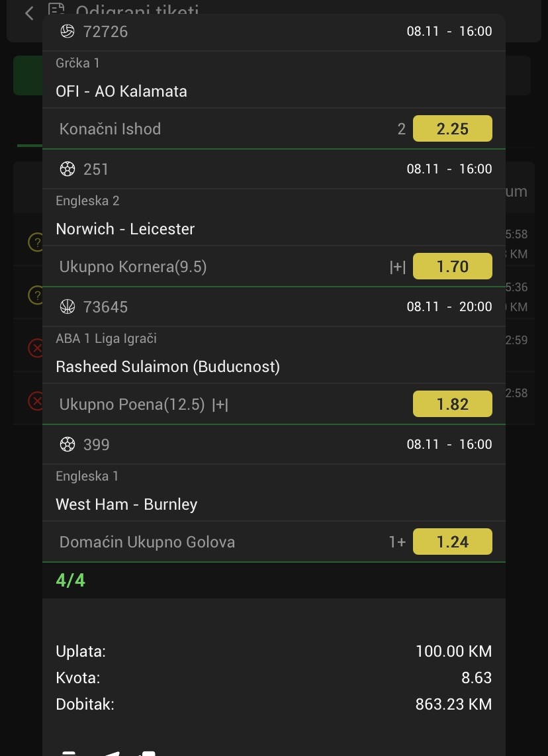This screenshot has height=756, width=548.
Task: Tap the 4/4 results summary
Action: coord(71,581)
